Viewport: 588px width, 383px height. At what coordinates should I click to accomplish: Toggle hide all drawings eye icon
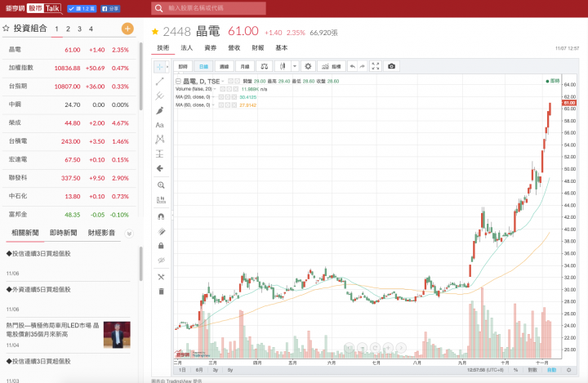tap(161, 261)
